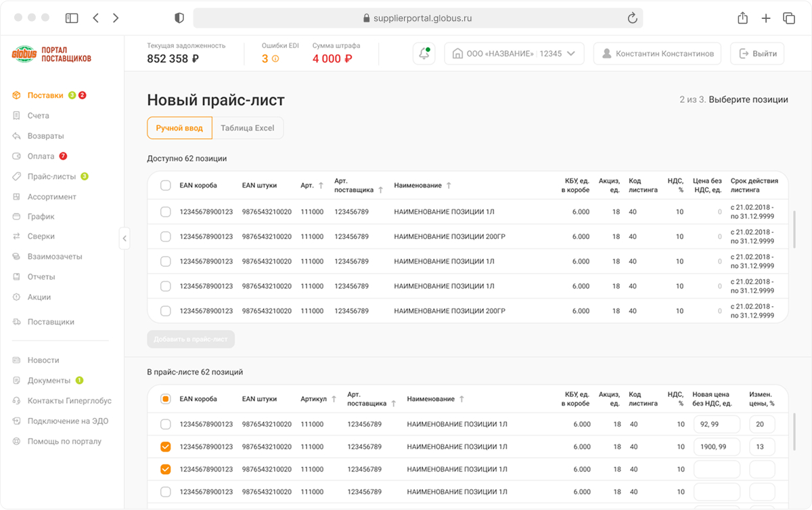The height and width of the screenshot is (510, 812).
Task: Click the new price field containing 92, 99
Action: click(717, 425)
